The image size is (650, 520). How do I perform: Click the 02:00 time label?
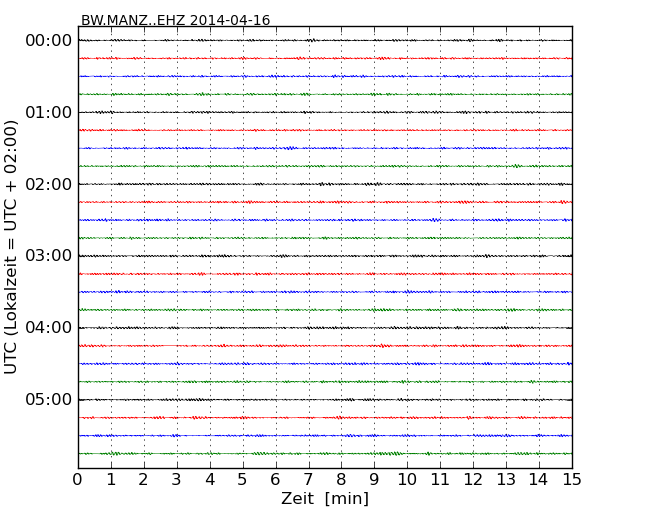(49, 184)
